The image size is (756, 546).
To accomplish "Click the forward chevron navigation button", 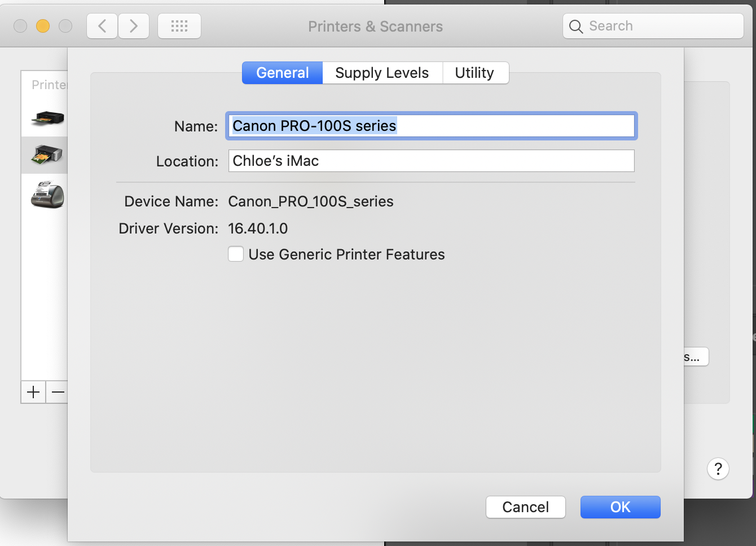I will pyautogui.click(x=134, y=26).
